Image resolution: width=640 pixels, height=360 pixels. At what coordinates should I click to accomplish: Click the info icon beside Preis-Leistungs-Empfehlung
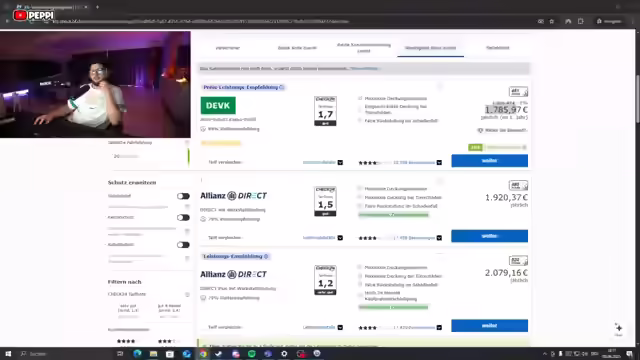(x=281, y=87)
